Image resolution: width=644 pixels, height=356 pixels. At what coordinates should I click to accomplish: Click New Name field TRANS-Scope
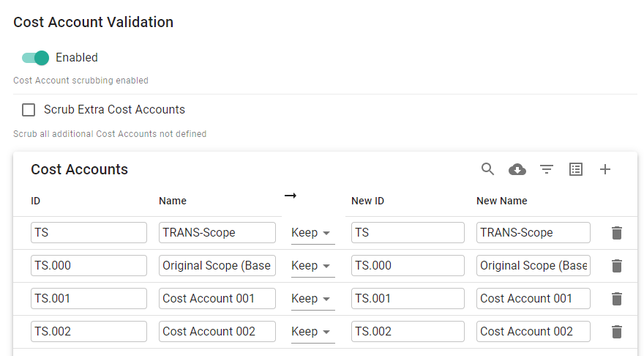pos(533,233)
